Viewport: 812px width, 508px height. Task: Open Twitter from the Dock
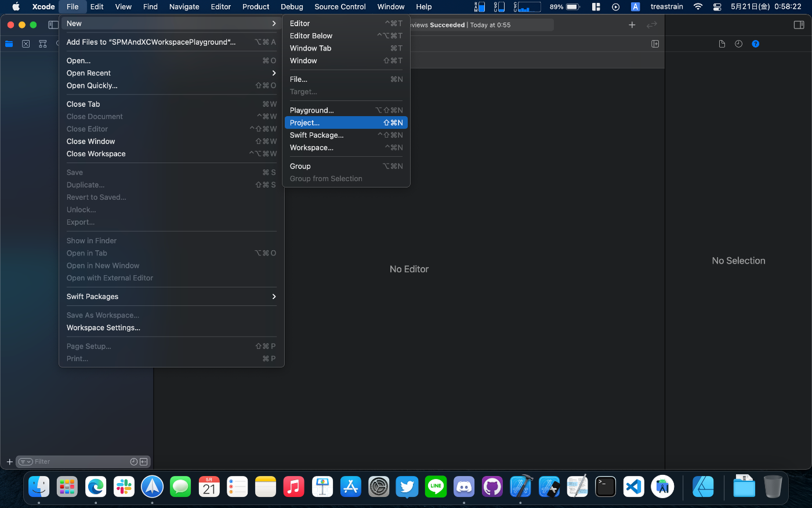coord(407,487)
